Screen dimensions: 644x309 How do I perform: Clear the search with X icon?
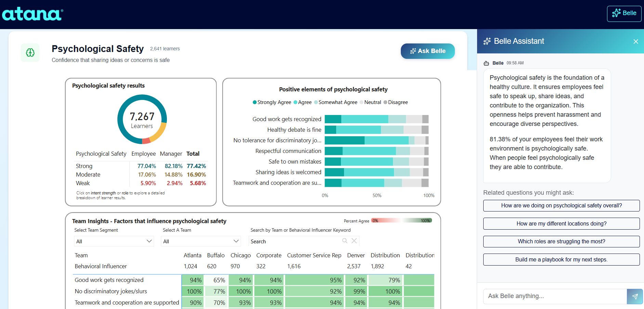pyautogui.click(x=354, y=241)
